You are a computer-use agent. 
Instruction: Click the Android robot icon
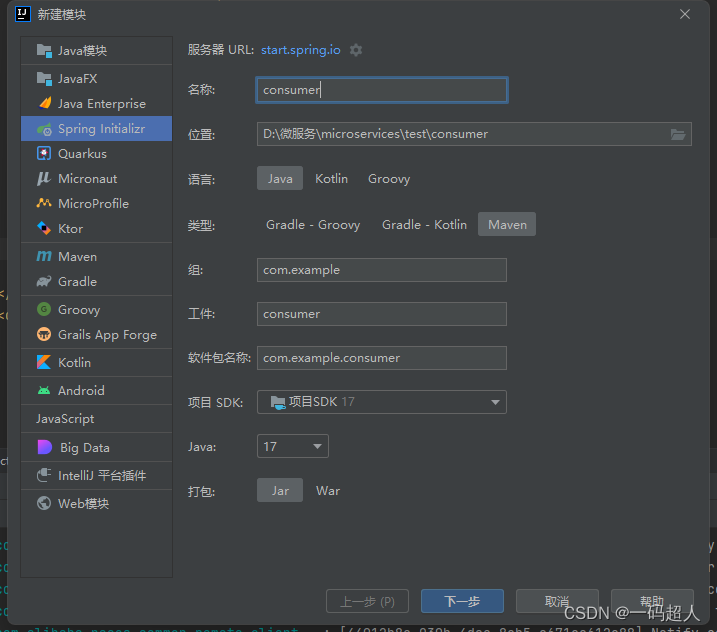[44, 390]
